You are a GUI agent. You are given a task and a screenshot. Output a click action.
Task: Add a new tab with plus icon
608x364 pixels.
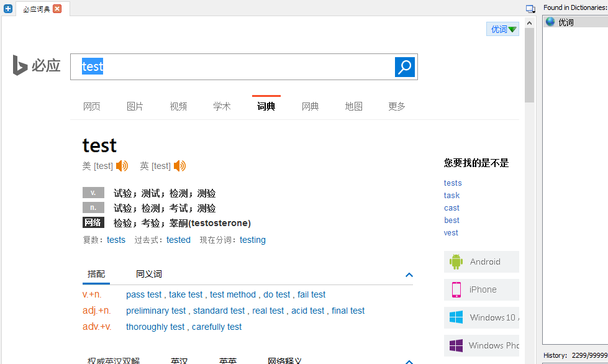[7, 9]
